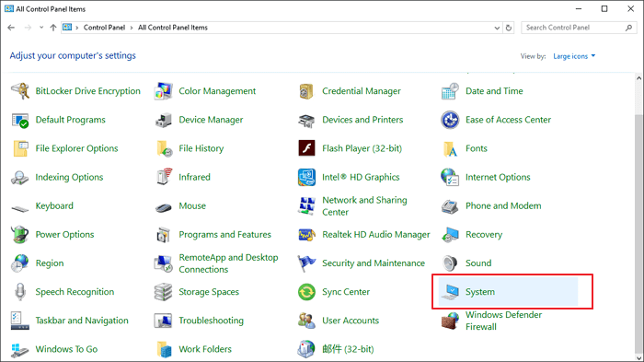Select the All Control Panel Items breadcrumb

pyautogui.click(x=173, y=28)
